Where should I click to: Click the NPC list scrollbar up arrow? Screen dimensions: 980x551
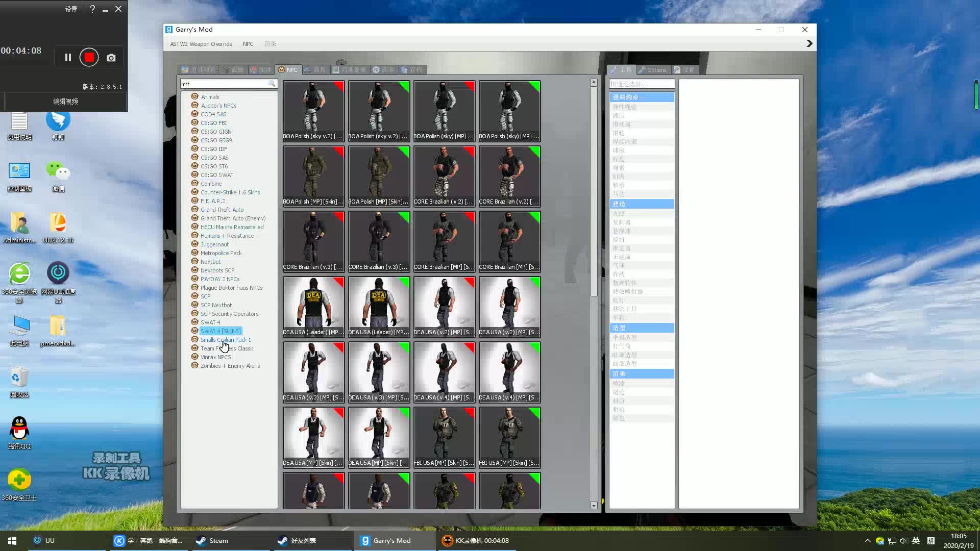point(594,82)
